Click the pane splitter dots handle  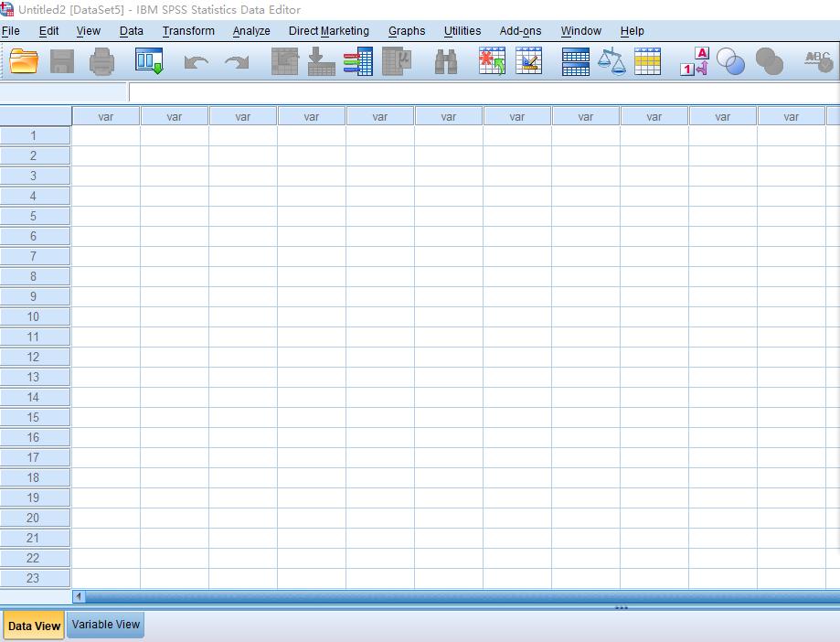(622, 608)
